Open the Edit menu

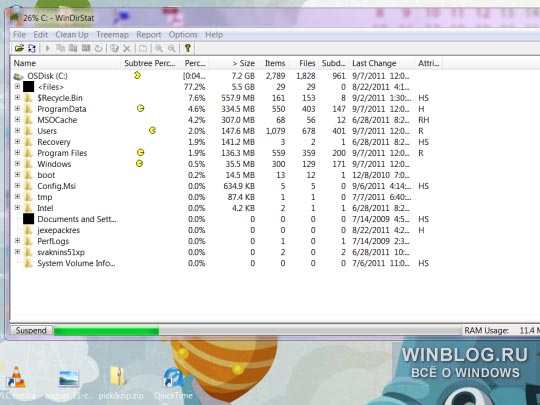[x=40, y=35]
